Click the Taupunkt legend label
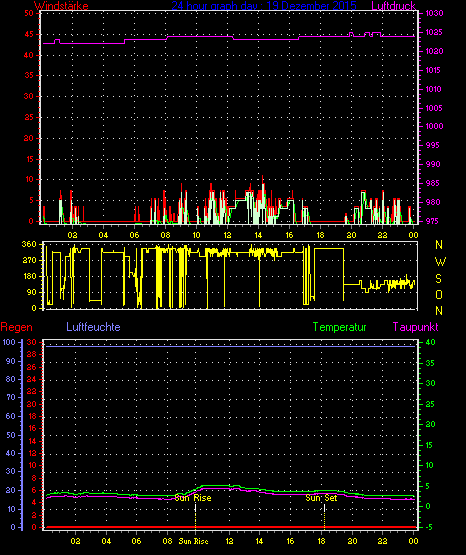The width and height of the screenshot is (466, 555). [415, 327]
